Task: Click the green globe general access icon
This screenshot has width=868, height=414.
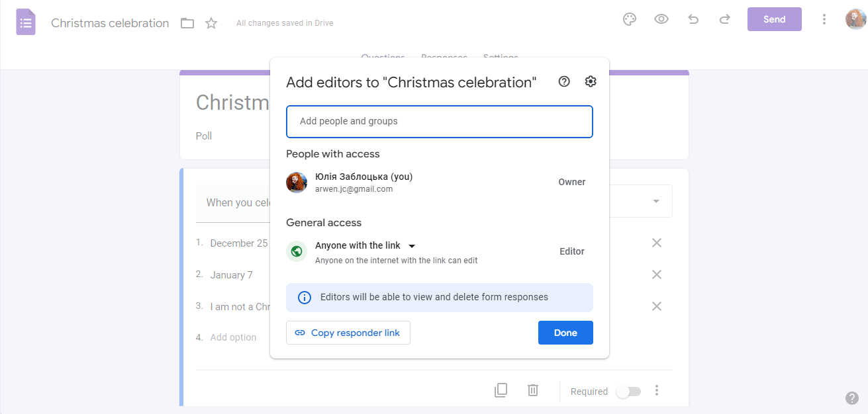Action: 297,251
